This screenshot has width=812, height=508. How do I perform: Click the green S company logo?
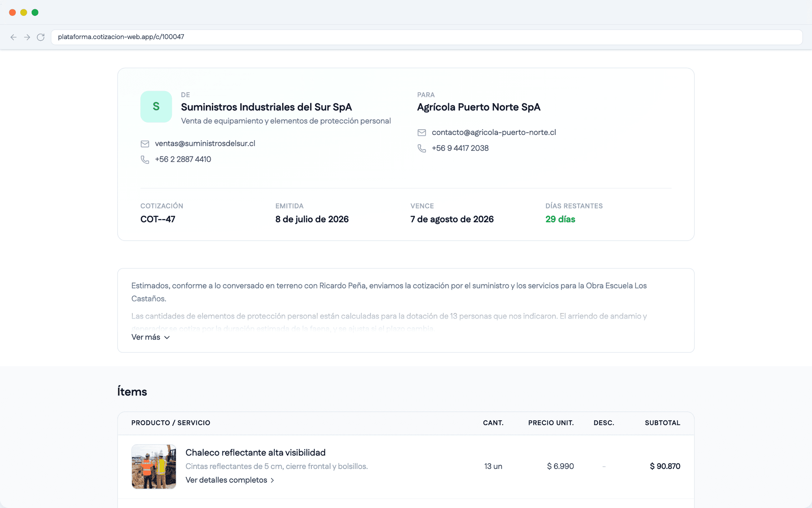156,106
